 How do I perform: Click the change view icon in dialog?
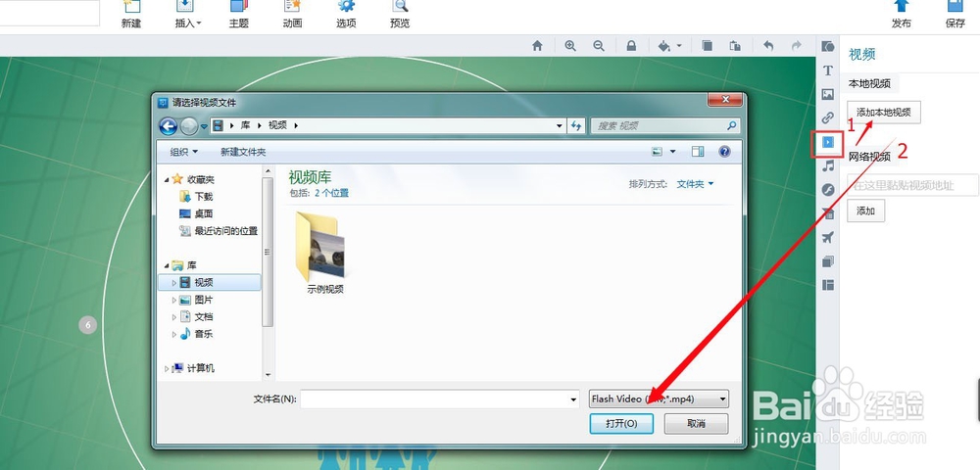pyautogui.click(x=657, y=152)
